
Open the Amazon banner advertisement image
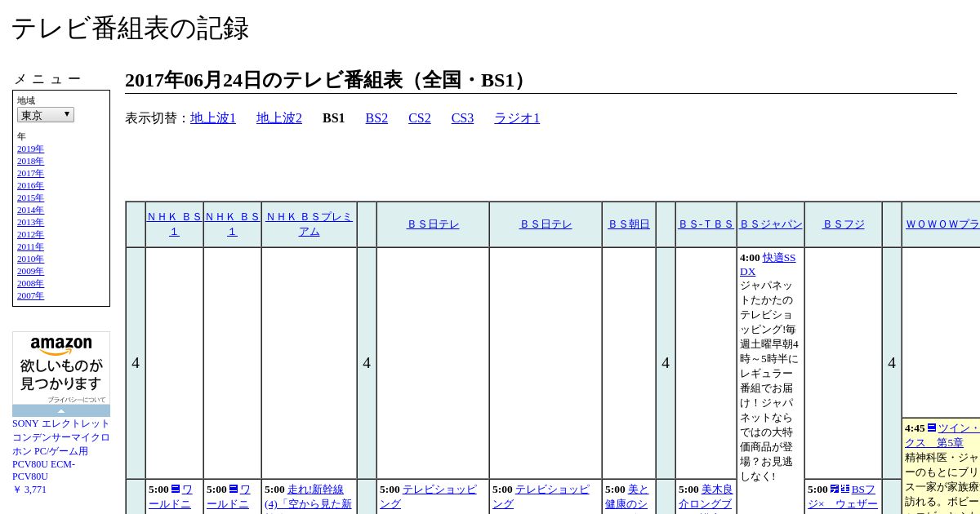[x=61, y=367]
